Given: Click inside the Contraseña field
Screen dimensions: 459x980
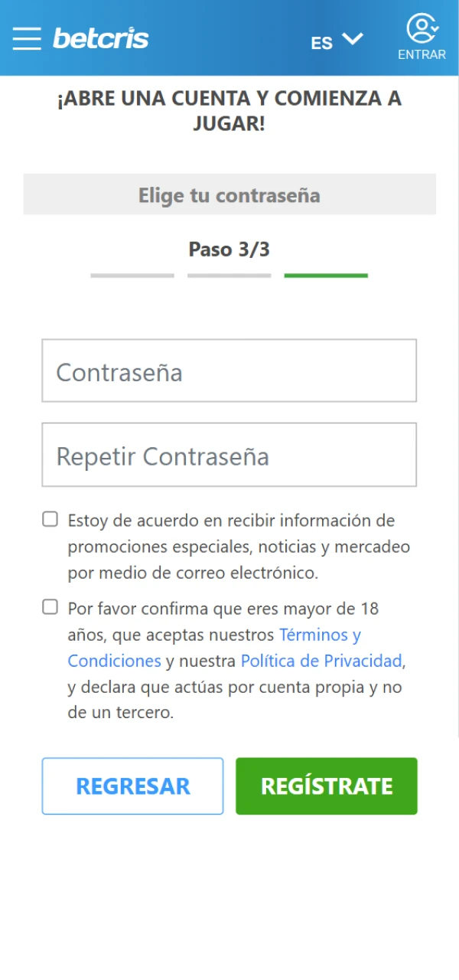Looking at the screenshot, I should coord(229,371).
